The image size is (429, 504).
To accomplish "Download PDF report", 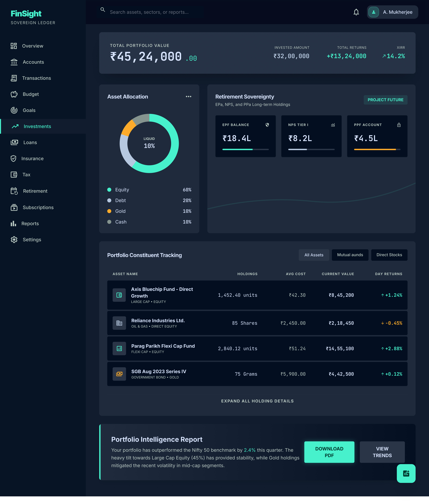I will (x=329, y=452).
